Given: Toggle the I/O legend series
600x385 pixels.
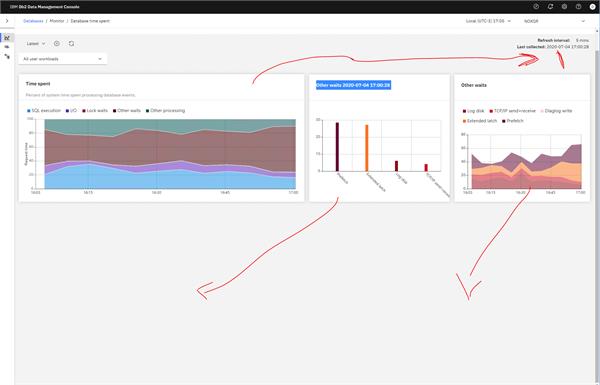Looking at the screenshot, I should [71, 111].
